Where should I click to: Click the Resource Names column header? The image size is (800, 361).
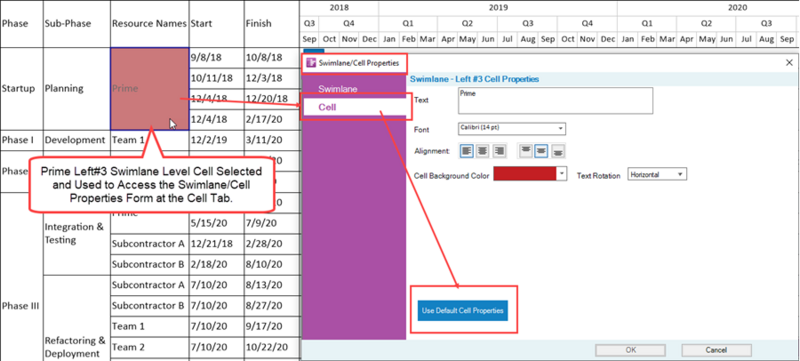149,23
